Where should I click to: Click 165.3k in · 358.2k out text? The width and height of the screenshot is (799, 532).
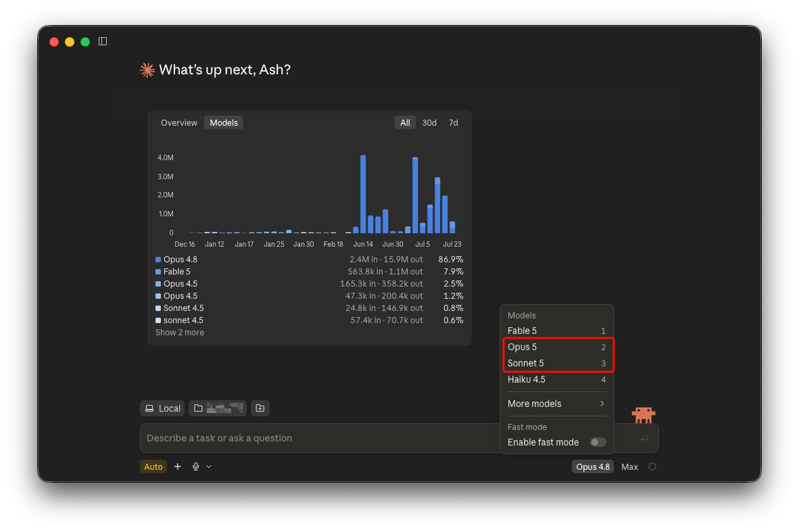pyautogui.click(x=381, y=284)
